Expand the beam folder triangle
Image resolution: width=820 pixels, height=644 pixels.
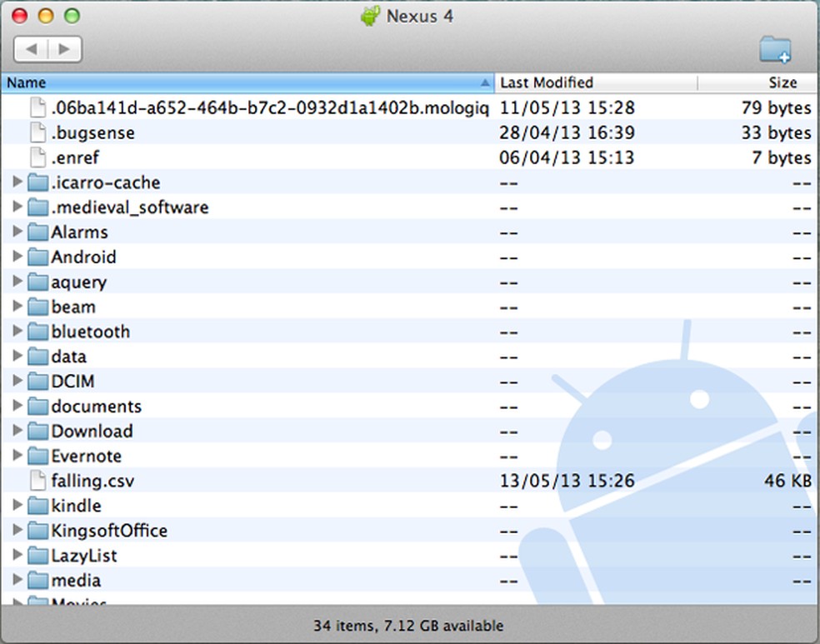click(17, 306)
